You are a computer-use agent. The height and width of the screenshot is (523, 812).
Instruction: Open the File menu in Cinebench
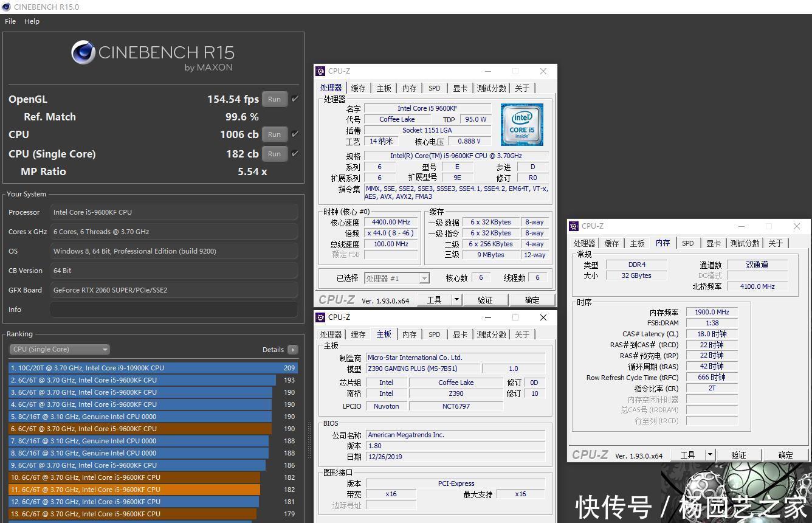(x=10, y=21)
